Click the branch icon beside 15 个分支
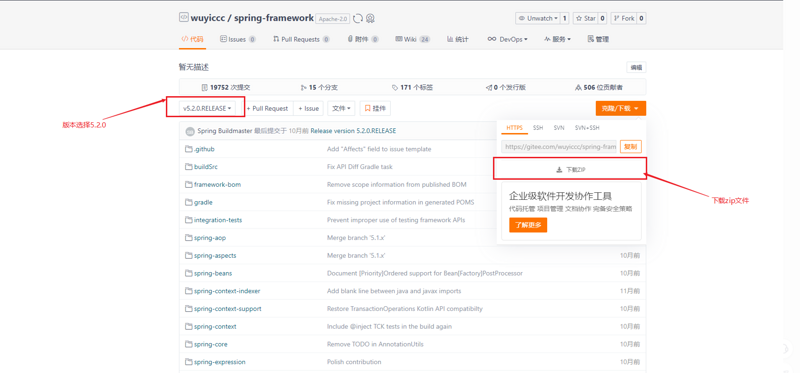 [304, 88]
